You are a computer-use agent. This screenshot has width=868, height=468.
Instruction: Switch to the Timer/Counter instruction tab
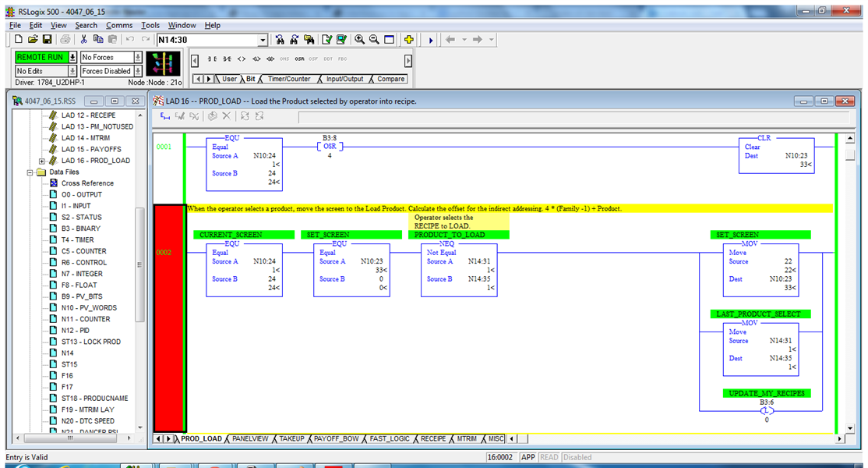[x=289, y=79]
